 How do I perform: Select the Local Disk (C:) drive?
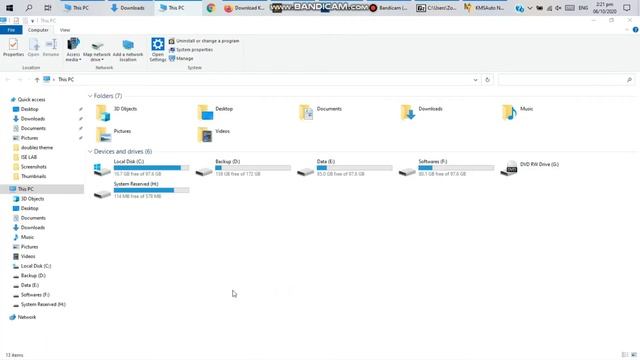141,168
